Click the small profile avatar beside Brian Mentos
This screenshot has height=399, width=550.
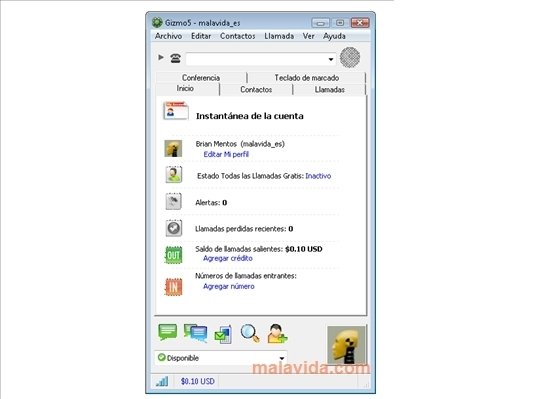pos(173,148)
